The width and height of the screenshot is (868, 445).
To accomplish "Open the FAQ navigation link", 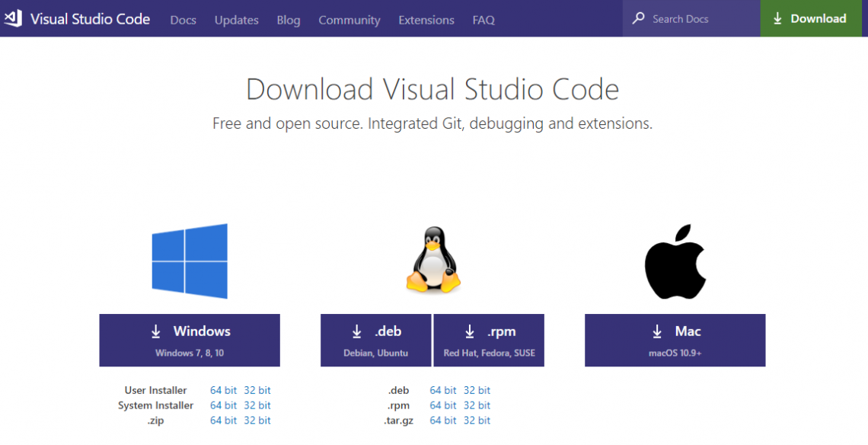I will pos(483,20).
